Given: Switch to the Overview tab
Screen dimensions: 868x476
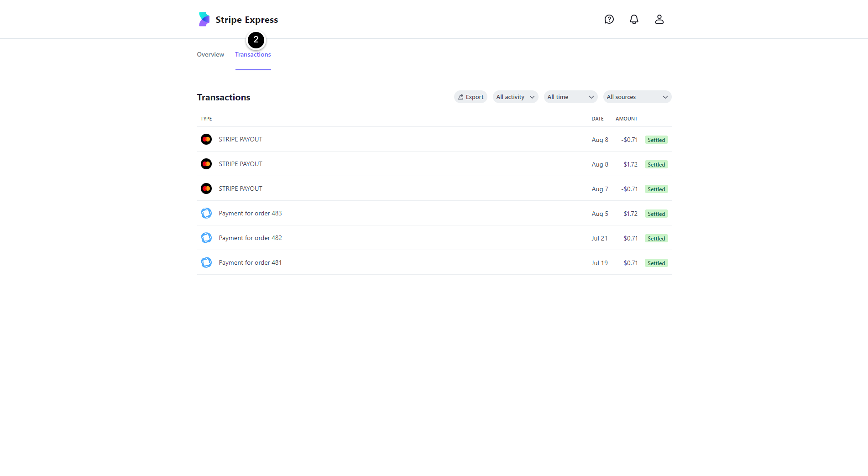Looking at the screenshot, I should (x=210, y=54).
